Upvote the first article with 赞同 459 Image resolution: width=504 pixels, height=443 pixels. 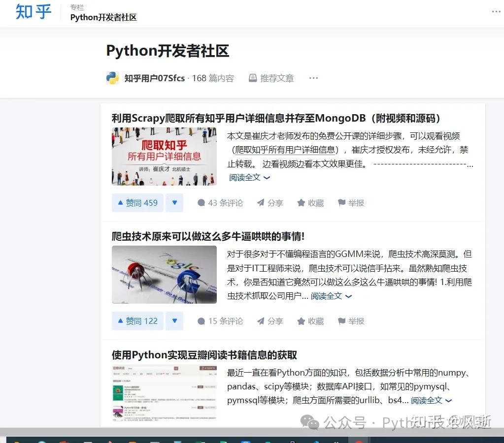click(137, 203)
